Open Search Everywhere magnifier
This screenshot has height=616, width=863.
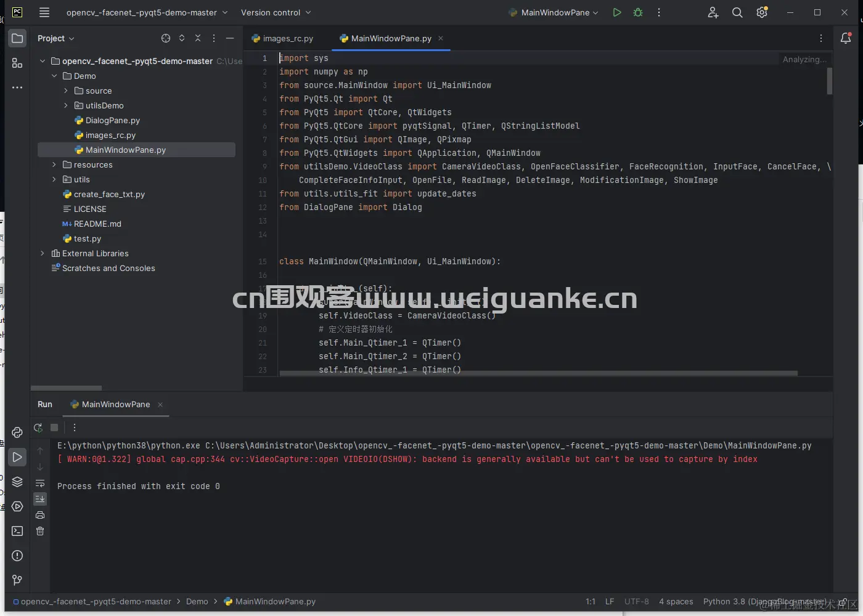737,12
